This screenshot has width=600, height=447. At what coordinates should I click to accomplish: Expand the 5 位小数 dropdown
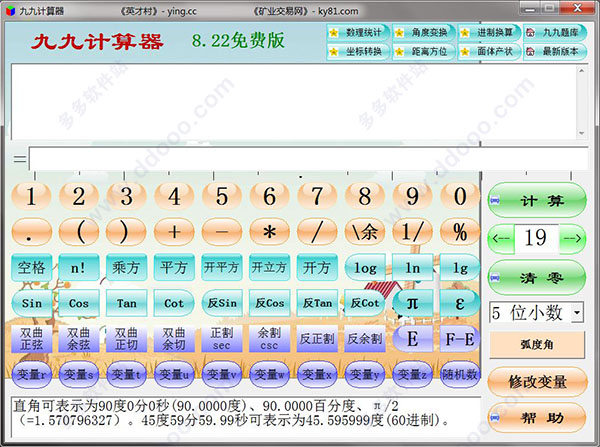tap(577, 313)
